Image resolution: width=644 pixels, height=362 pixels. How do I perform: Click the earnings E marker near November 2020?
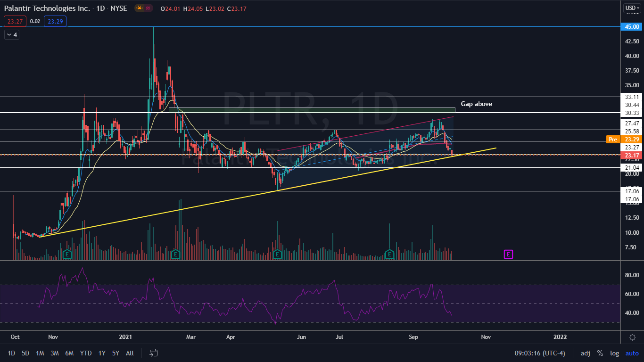(67, 255)
